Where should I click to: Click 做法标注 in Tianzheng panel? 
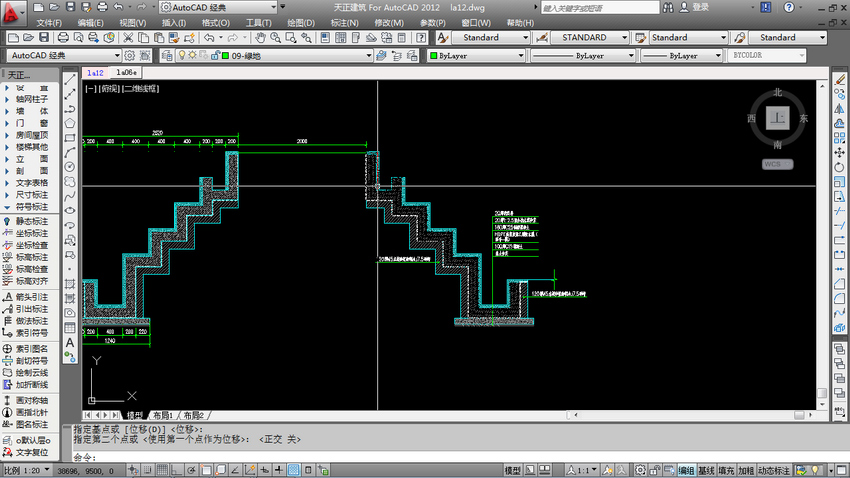click(27, 321)
